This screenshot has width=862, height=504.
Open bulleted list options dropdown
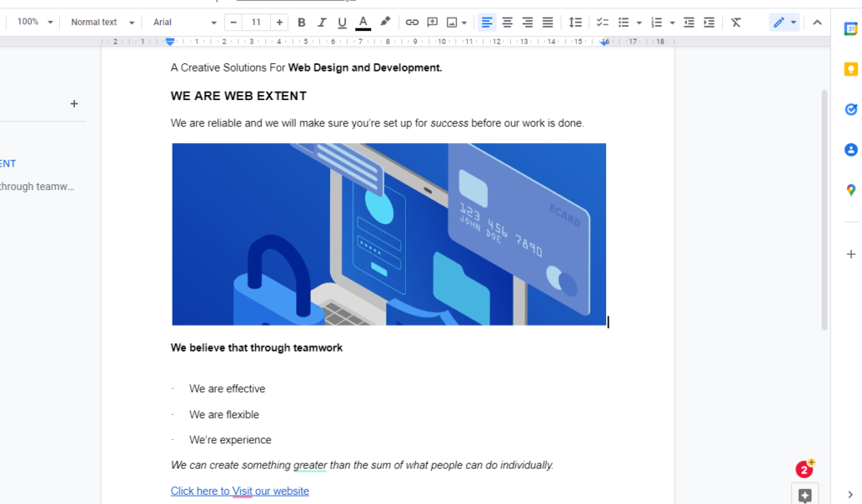pyautogui.click(x=639, y=23)
